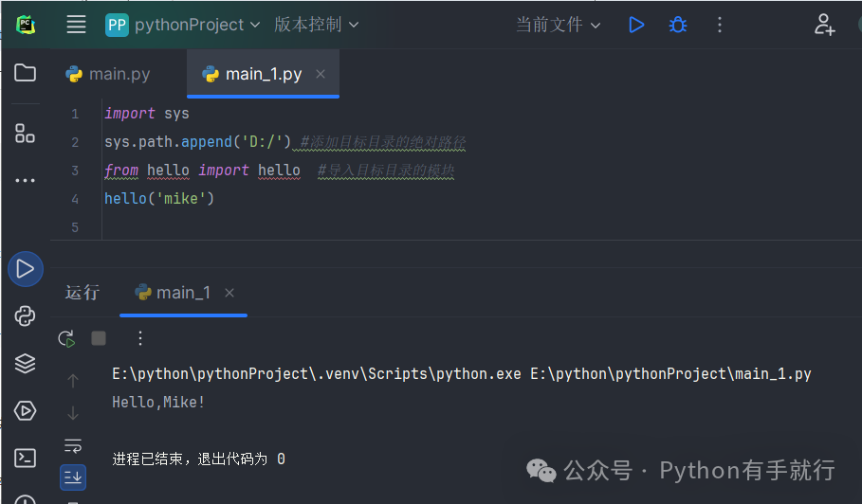This screenshot has height=504, width=862.
Task: Click the #添加目标目录的绝对路径 comment
Action: point(382,142)
